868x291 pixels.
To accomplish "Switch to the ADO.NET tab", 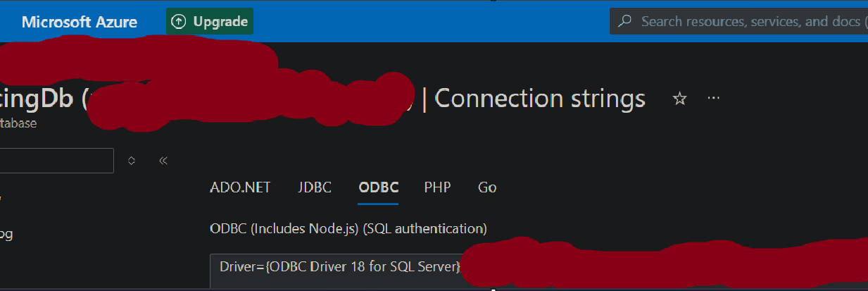I will point(240,187).
